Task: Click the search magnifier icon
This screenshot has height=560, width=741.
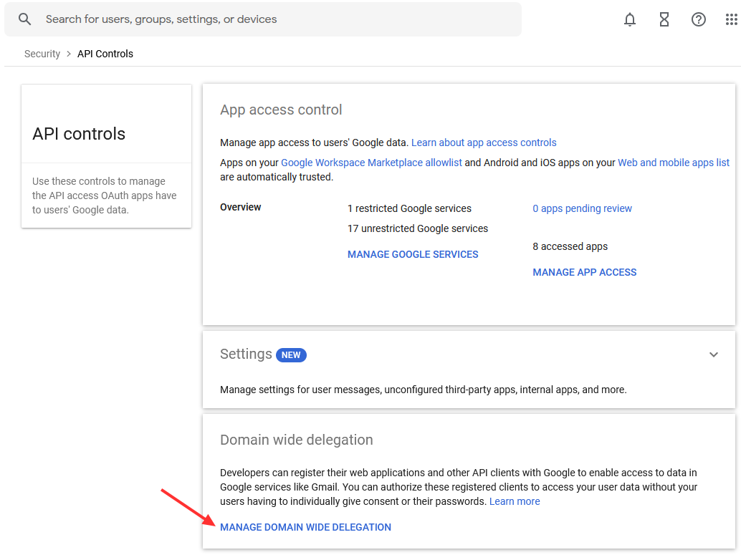Action: click(x=25, y=19)
